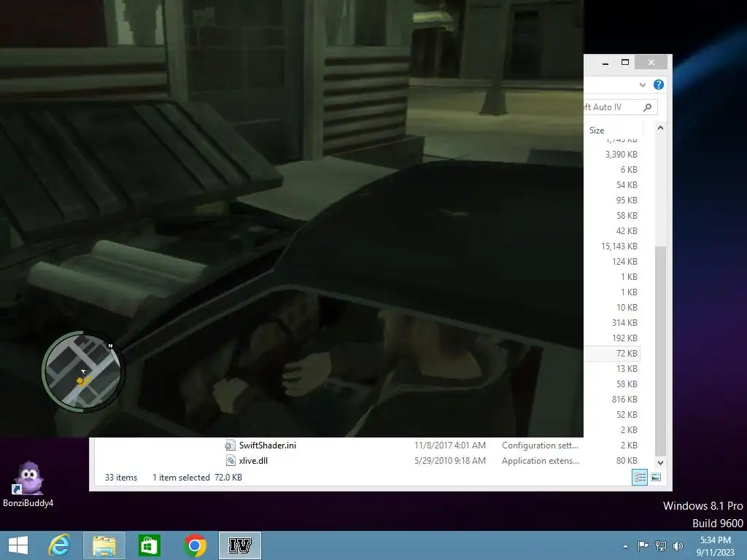Expand the ribbon chevron in Explorer

(642, 85)
